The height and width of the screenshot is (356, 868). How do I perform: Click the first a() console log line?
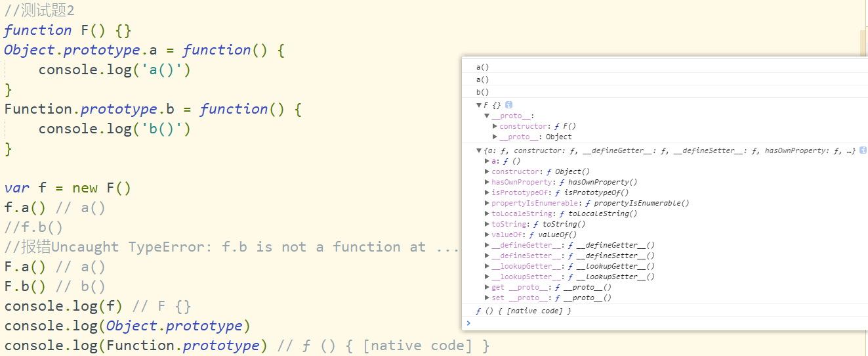483,67
